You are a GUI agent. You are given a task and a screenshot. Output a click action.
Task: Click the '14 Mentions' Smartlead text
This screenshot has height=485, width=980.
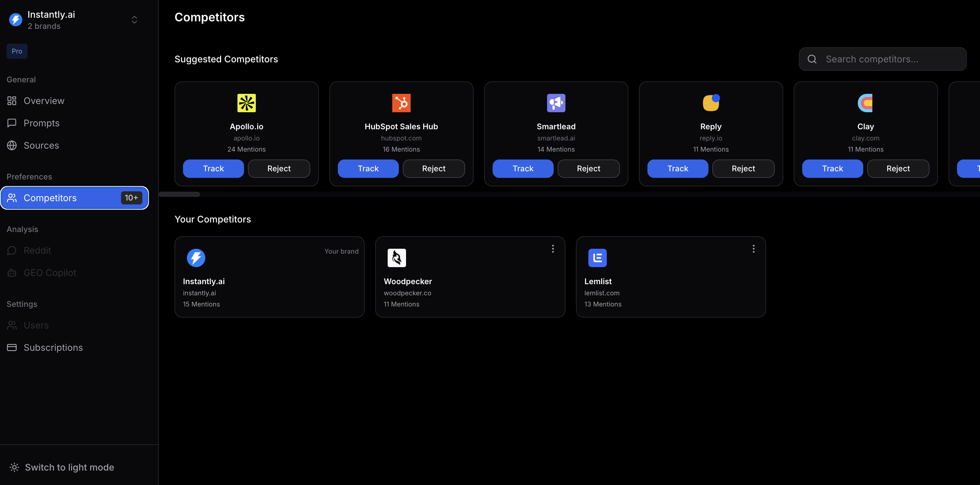556,149
